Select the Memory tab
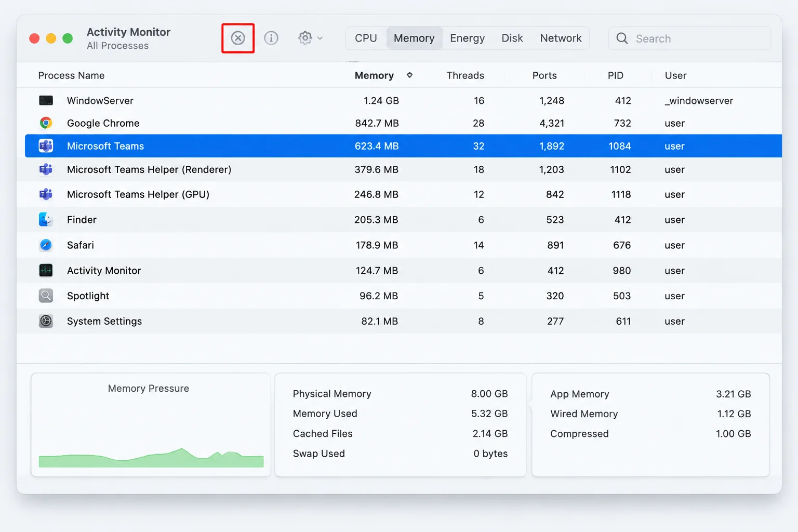 tap(414, 38)
